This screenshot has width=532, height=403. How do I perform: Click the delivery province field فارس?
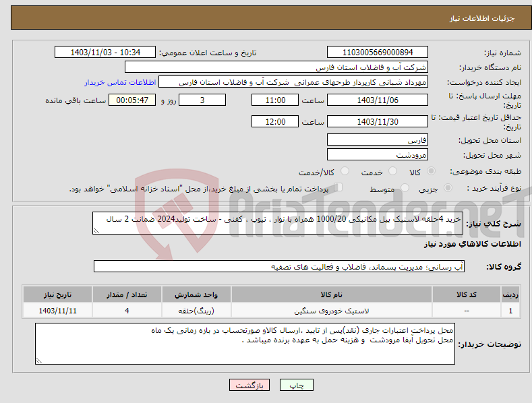point(378,139)
